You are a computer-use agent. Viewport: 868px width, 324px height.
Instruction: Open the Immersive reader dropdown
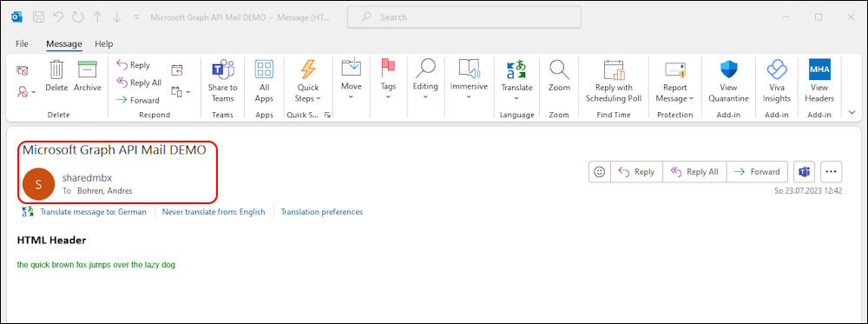pos(469,79)
